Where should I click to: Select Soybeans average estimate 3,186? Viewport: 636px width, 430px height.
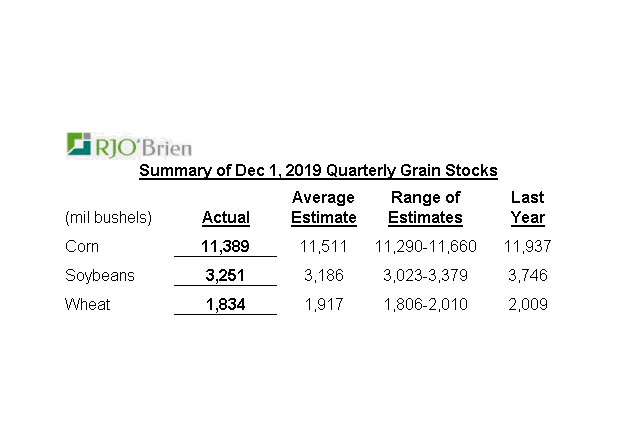323,275
